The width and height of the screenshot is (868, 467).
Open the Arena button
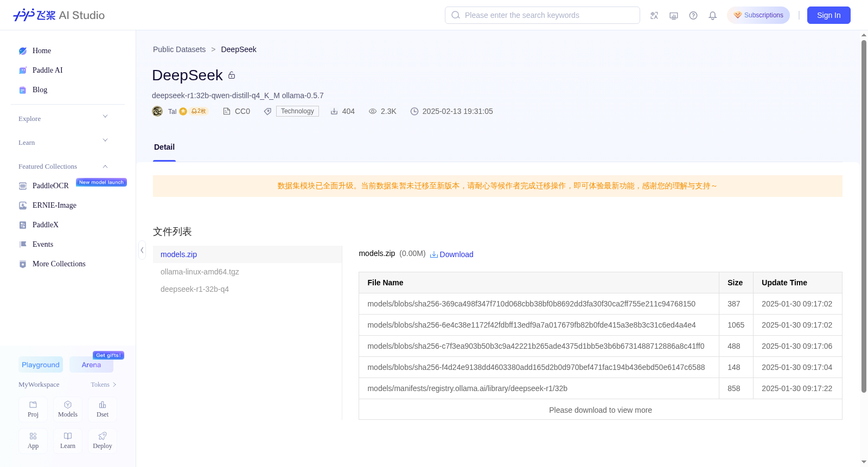(x=91, y=364)
